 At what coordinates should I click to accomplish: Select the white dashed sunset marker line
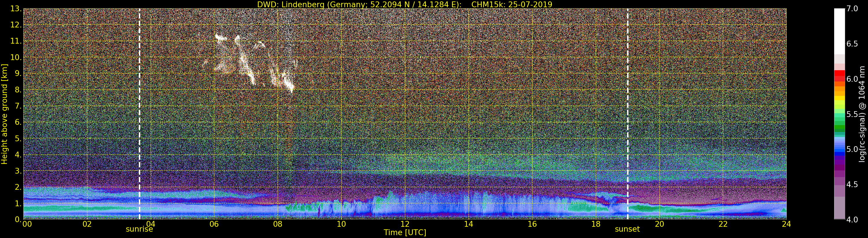point(628,114)
